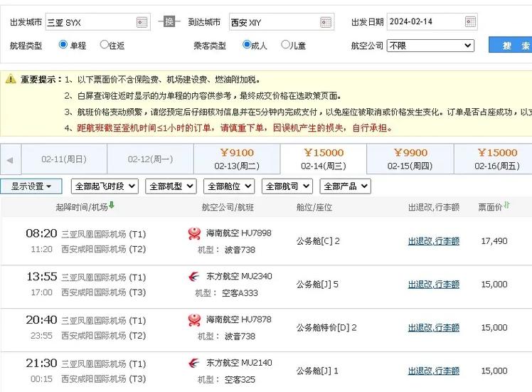
Task: Click the swap cities 换 icon
Action: [x=169, y=21]
